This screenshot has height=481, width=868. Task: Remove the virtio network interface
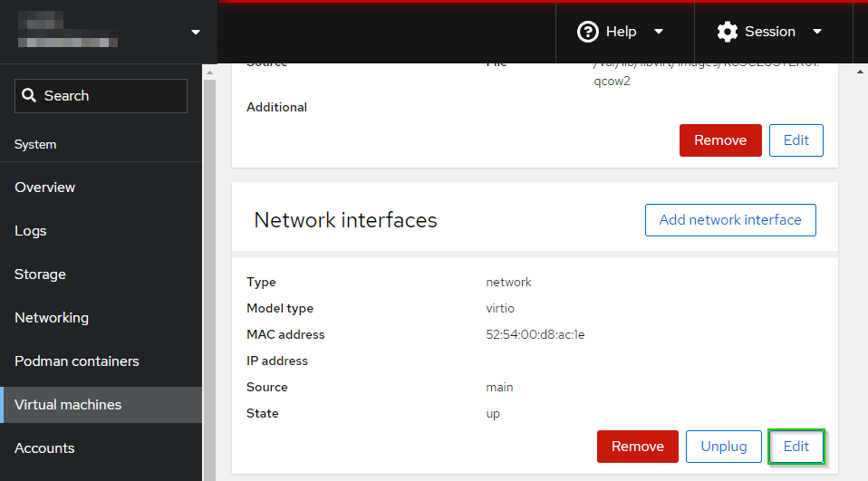[637, 447]
